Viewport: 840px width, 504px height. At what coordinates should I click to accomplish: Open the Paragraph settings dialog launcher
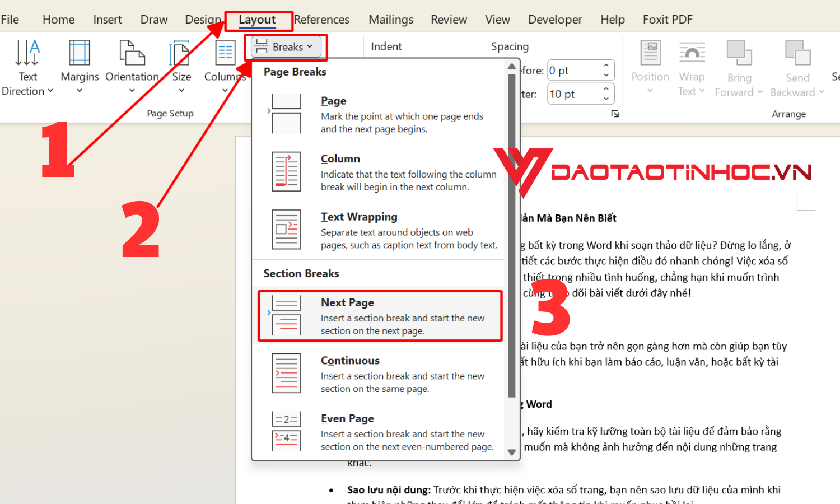point(615,114)
